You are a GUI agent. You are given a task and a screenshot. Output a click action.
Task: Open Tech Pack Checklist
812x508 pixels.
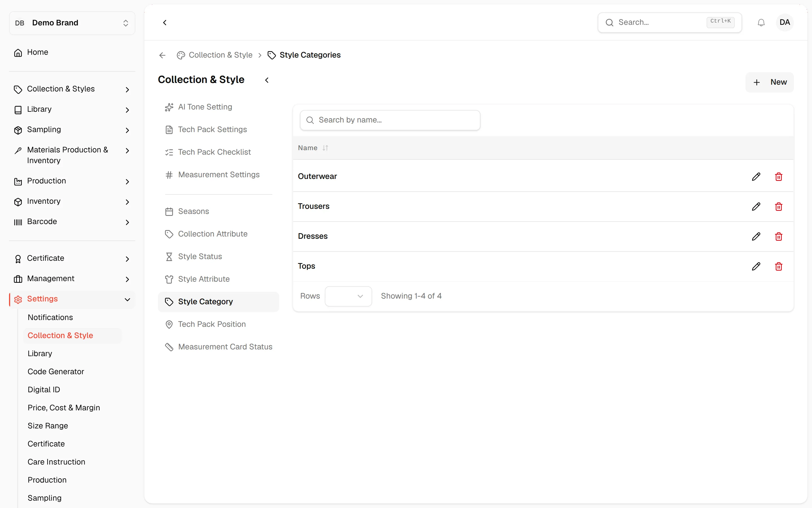(219, 152)
